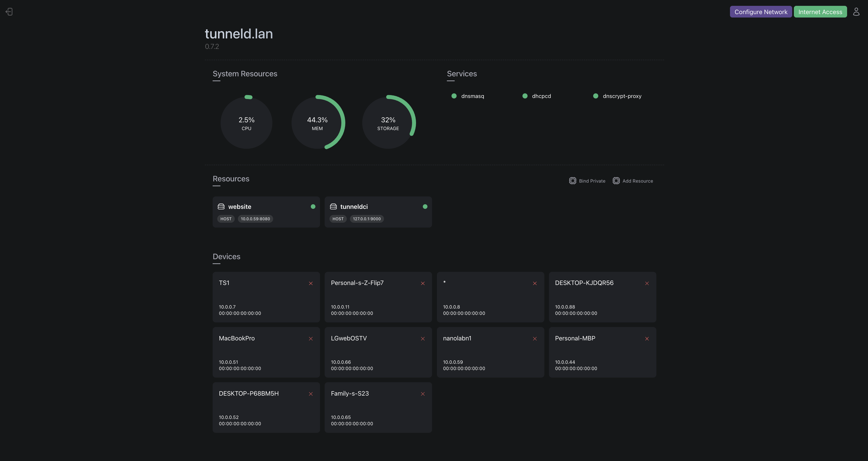Click the logout icon in top-left corner
The width and height of the screenshot is (868, 461).
pyautogui.click(x=9, y=11)
